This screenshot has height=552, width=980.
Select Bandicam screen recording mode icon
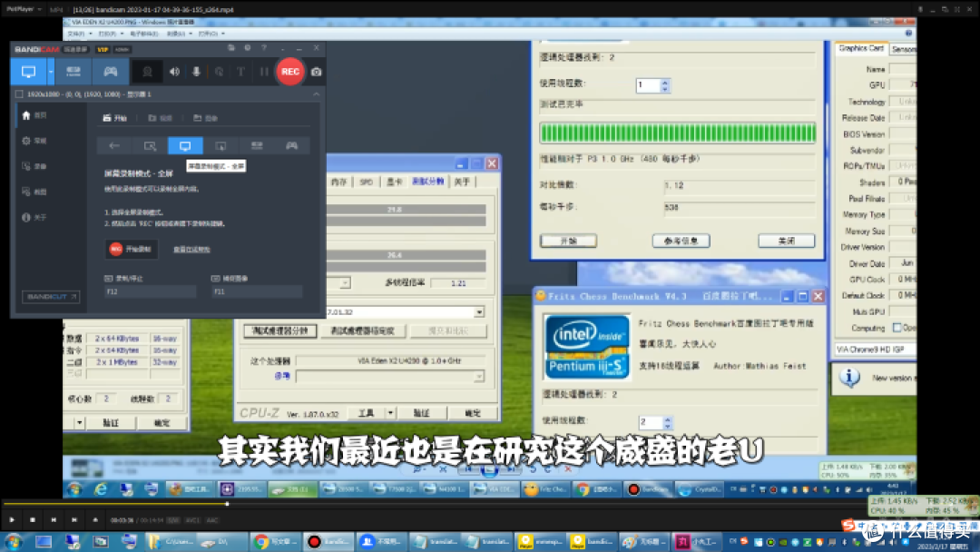click(29, 72)
